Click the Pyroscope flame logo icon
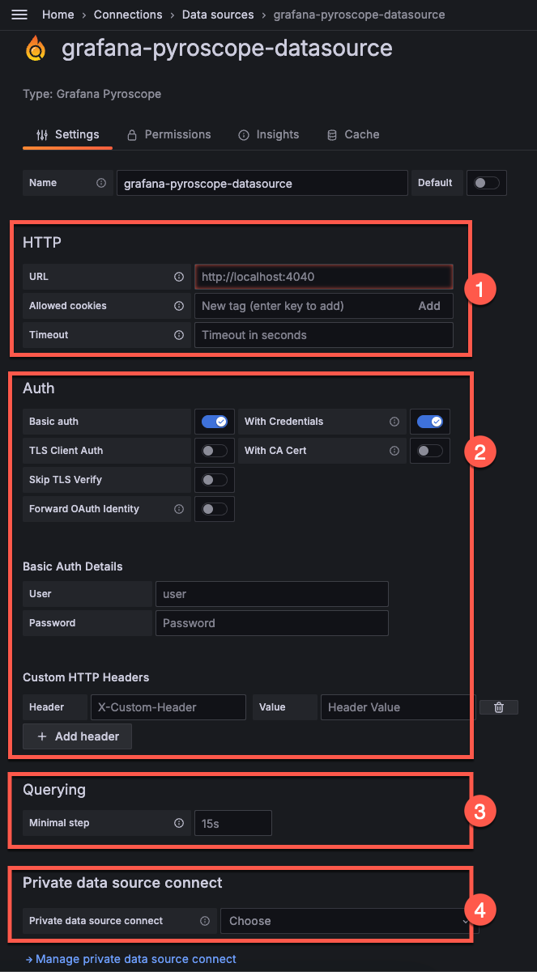The height and width of the screenshot is (980, 537). point(36,49)
